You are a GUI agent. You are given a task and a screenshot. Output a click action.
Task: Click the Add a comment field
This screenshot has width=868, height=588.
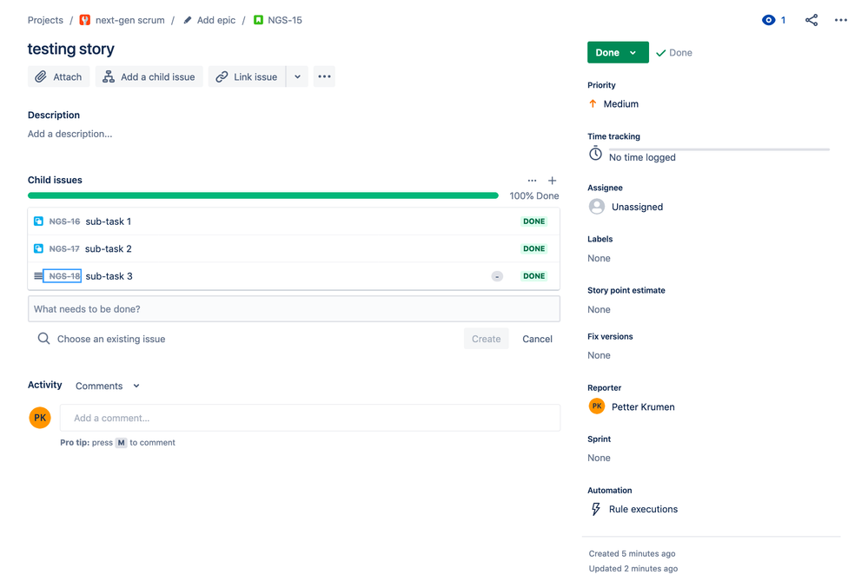point(310,418)
